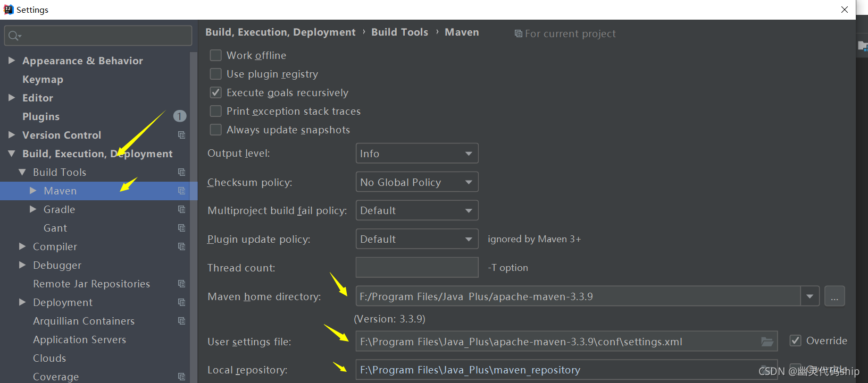
Task: Click the settings search field
Action: pos(98,36)
